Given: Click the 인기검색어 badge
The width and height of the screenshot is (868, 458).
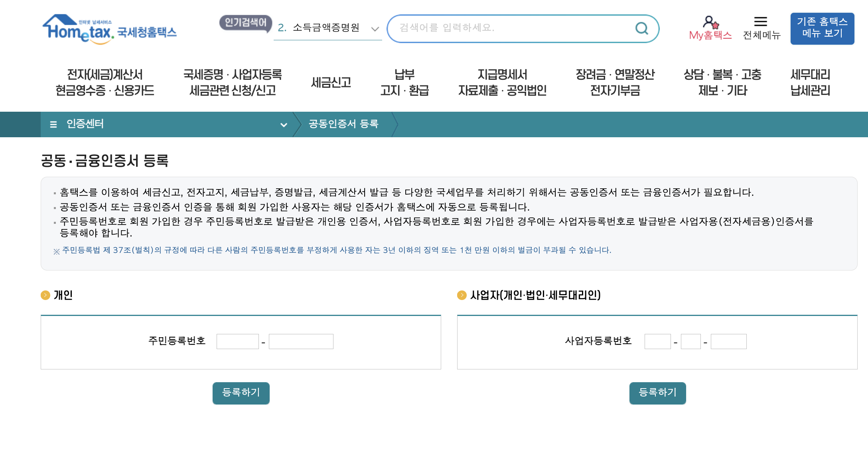Looking at the screenshot, I should pyautogui.click(x=245, y=23).
